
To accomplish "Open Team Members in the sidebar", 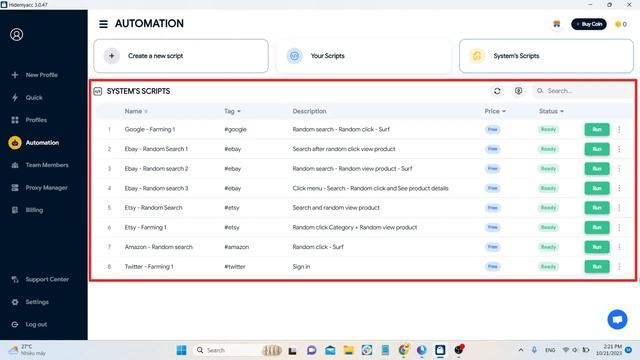I will 40,165.
